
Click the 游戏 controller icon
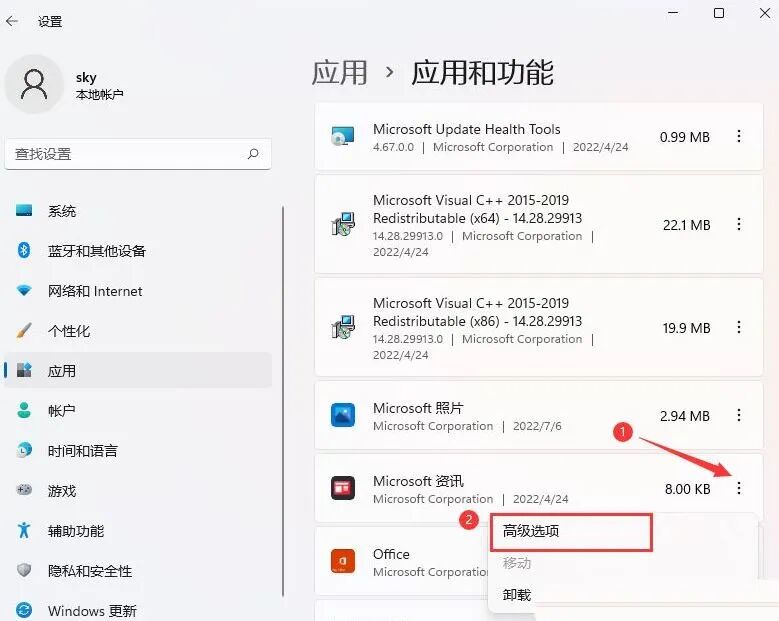coord(24,490)
